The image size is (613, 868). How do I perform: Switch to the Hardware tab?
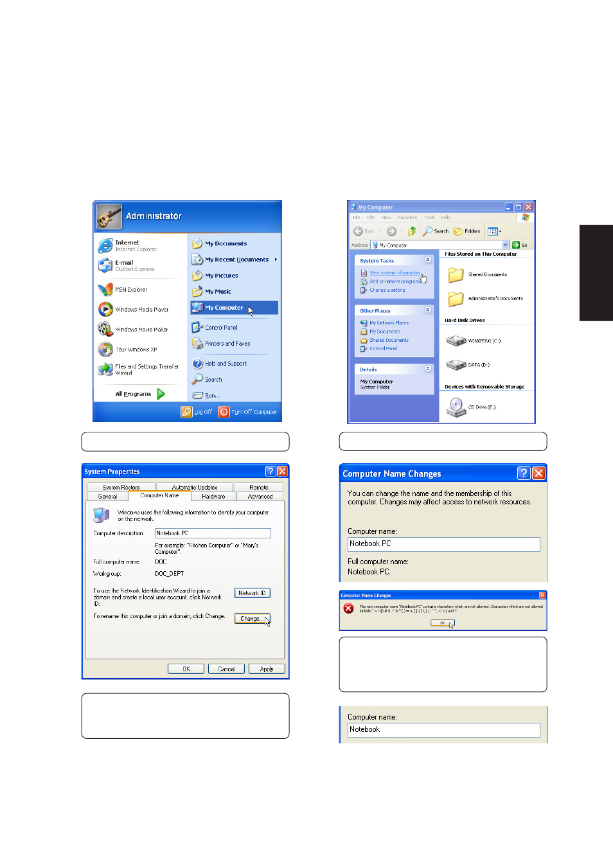point(213,496)
